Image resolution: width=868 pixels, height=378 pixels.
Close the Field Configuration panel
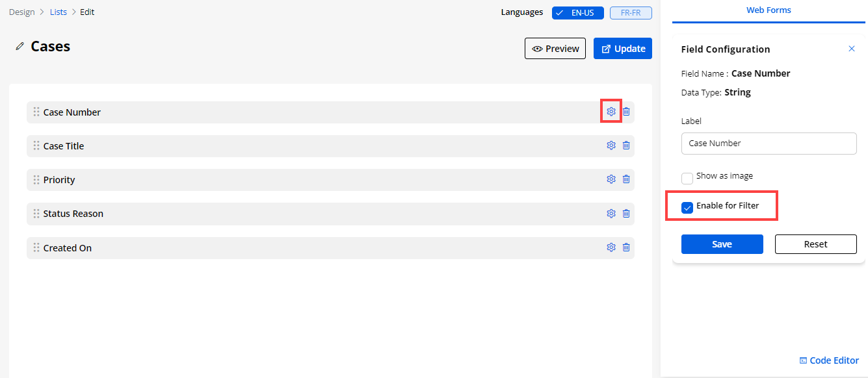click(x=852, y=49)
